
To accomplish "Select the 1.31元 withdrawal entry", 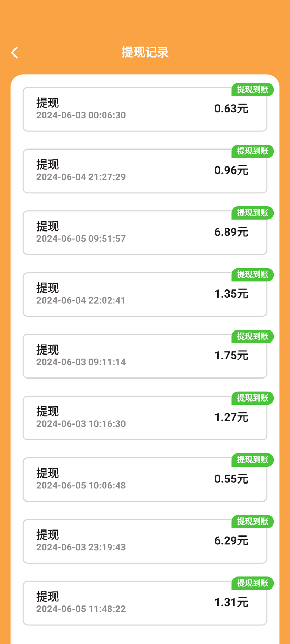I will click(x=145, y=603).
